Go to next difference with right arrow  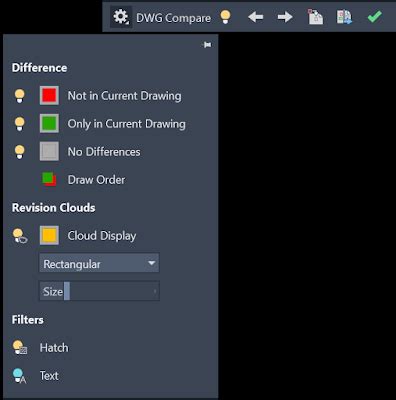coord(285,17)
